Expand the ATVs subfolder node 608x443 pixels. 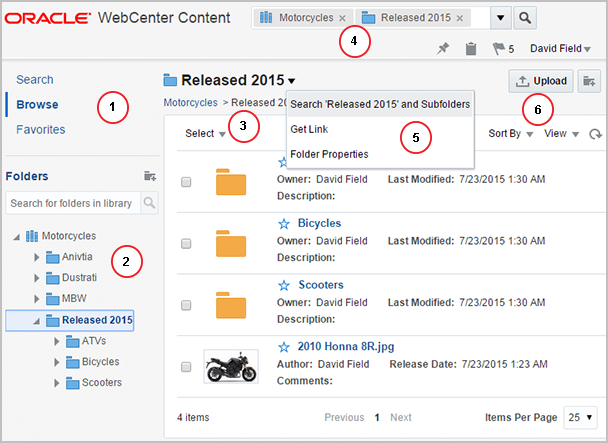[x=57, y=341]
